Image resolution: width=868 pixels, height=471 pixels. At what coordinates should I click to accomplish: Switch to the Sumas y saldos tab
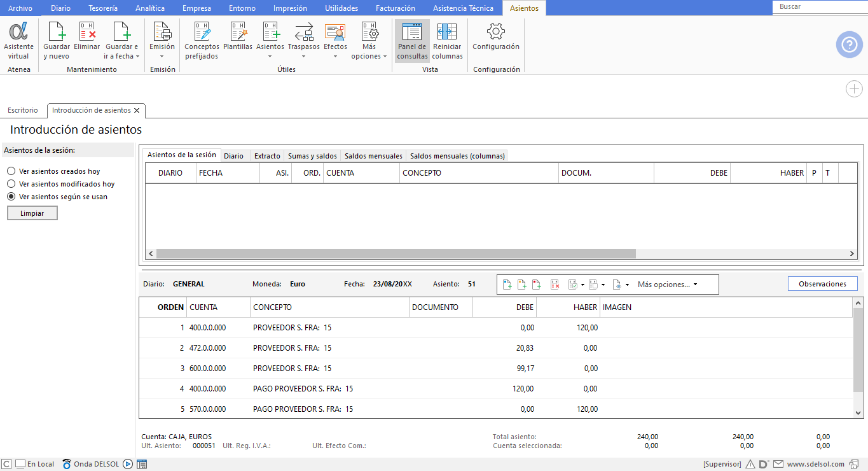click(x=312, y=156)
